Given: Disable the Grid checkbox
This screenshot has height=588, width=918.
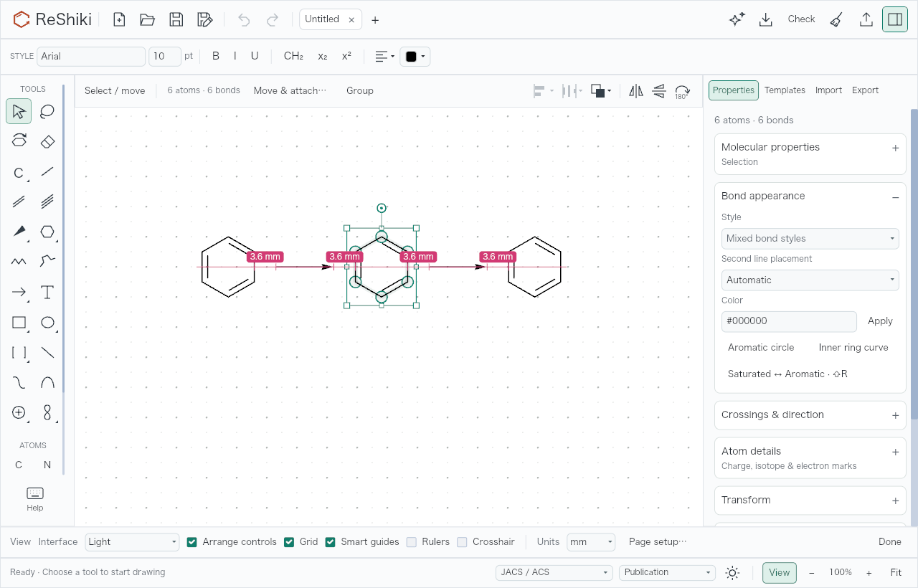Looking at the screenshot, I should tap(289, 542).
